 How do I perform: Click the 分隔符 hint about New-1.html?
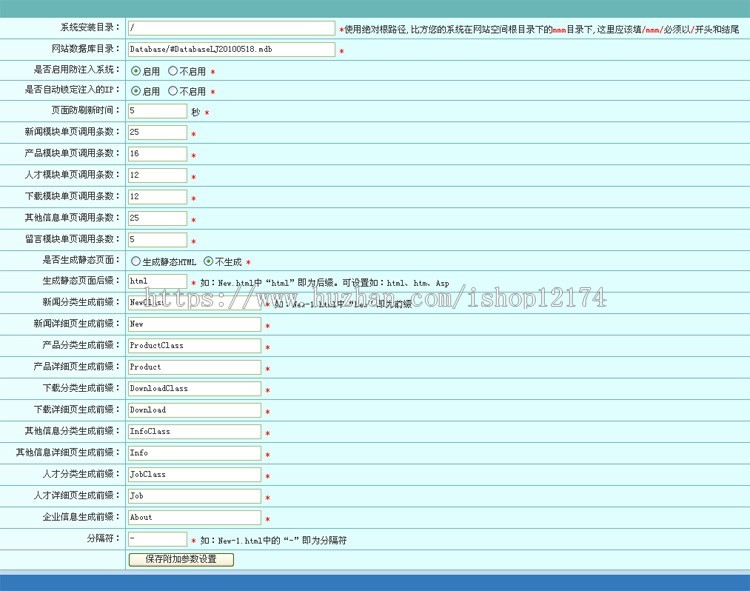click(273, 540)
